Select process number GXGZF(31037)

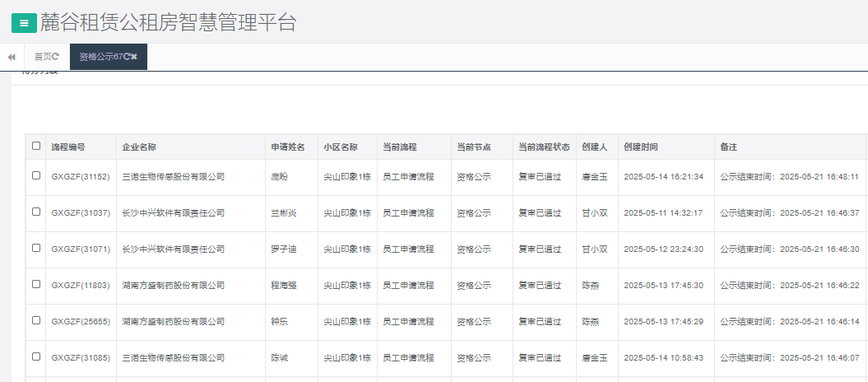[81, 213]
